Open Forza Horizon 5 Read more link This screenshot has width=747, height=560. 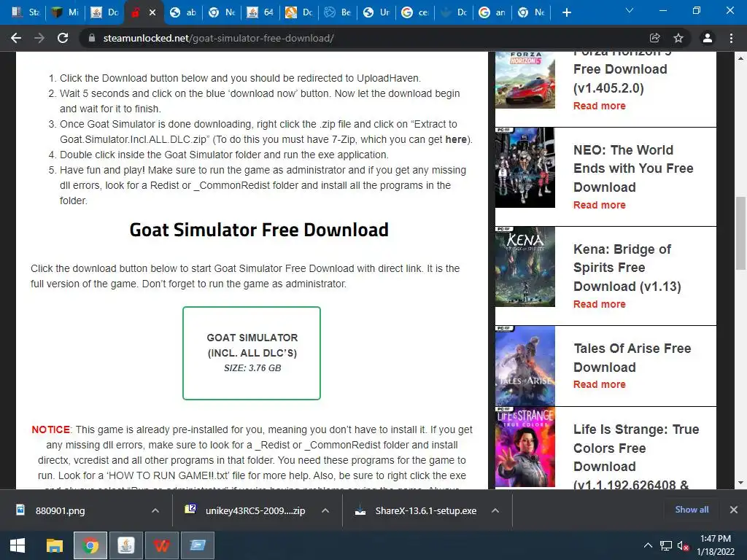click(600, 106)
